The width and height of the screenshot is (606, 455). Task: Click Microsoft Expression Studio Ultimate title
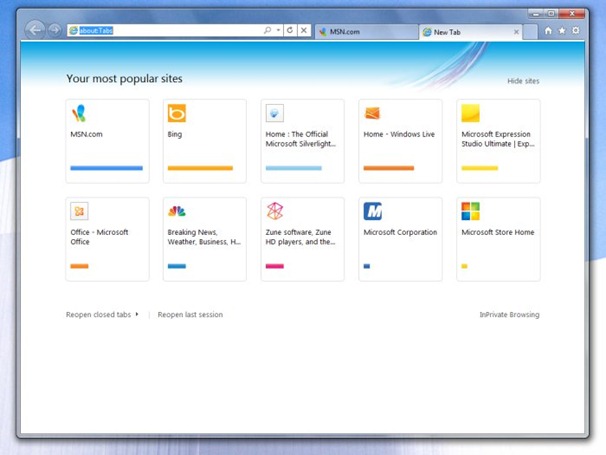(498, 139)
